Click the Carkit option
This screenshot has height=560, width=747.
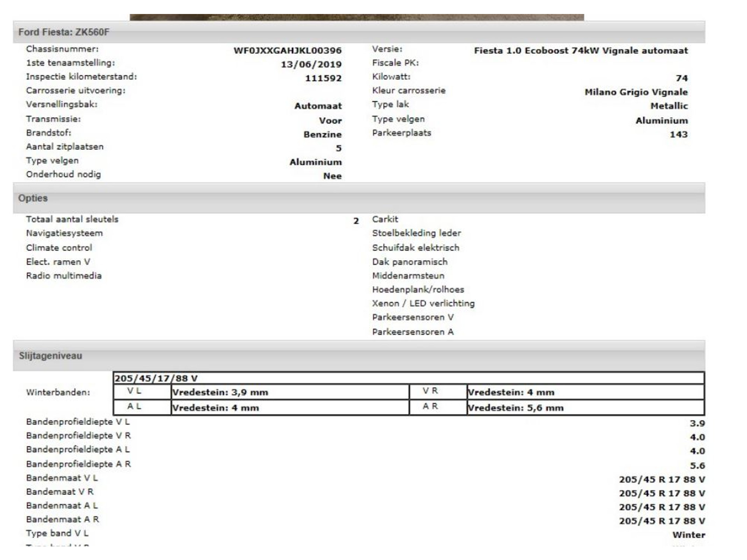[x=385, y=219]
